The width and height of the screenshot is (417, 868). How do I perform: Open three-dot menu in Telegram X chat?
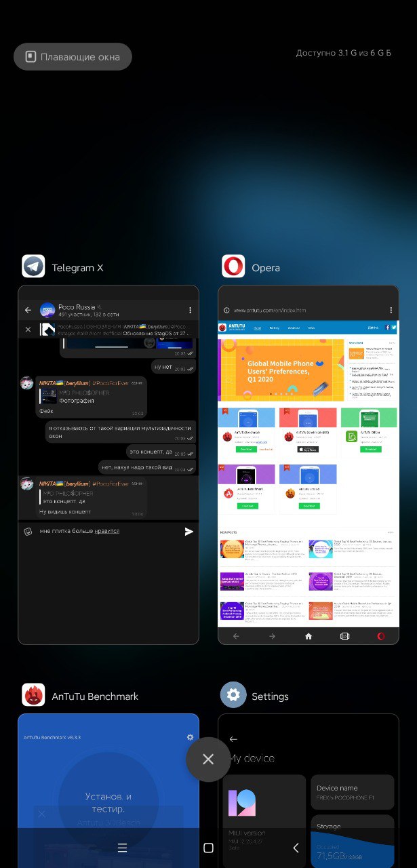tap(190, 310)
